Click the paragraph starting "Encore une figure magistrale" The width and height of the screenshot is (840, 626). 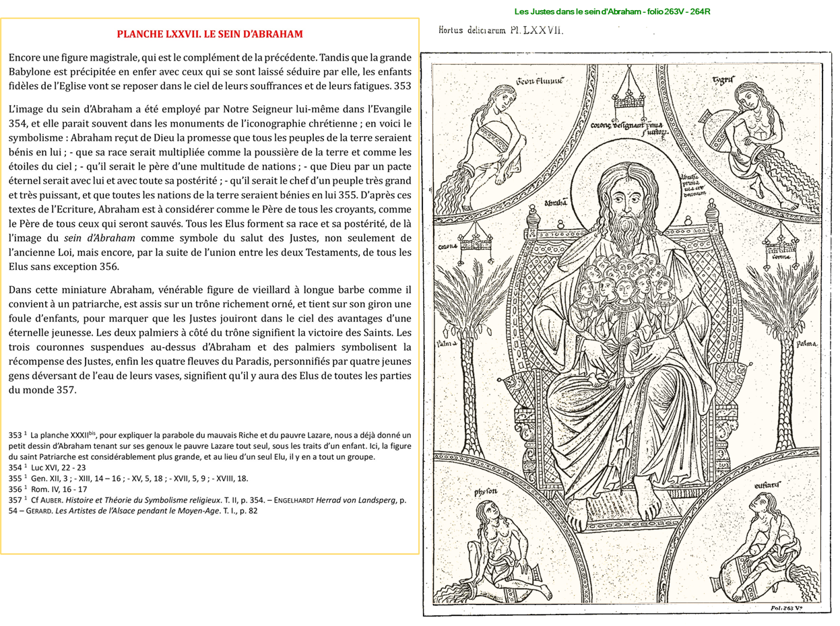point(209,72)
